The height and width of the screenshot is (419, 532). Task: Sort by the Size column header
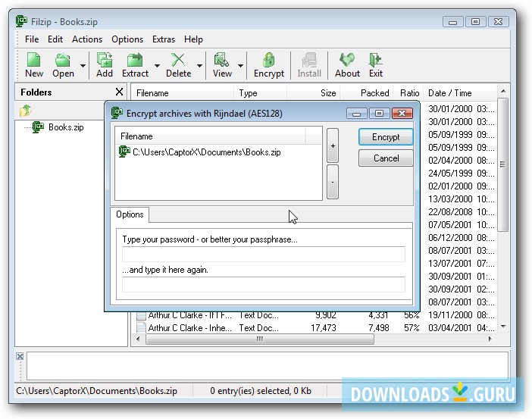[314, 93]
